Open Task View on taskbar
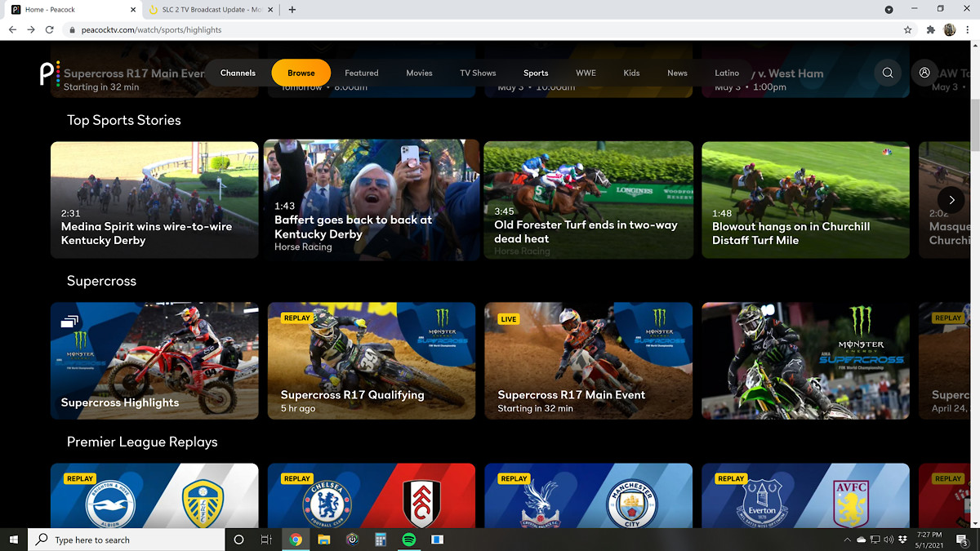Viewport: 980px width, 551px height. tap(266, 540)
